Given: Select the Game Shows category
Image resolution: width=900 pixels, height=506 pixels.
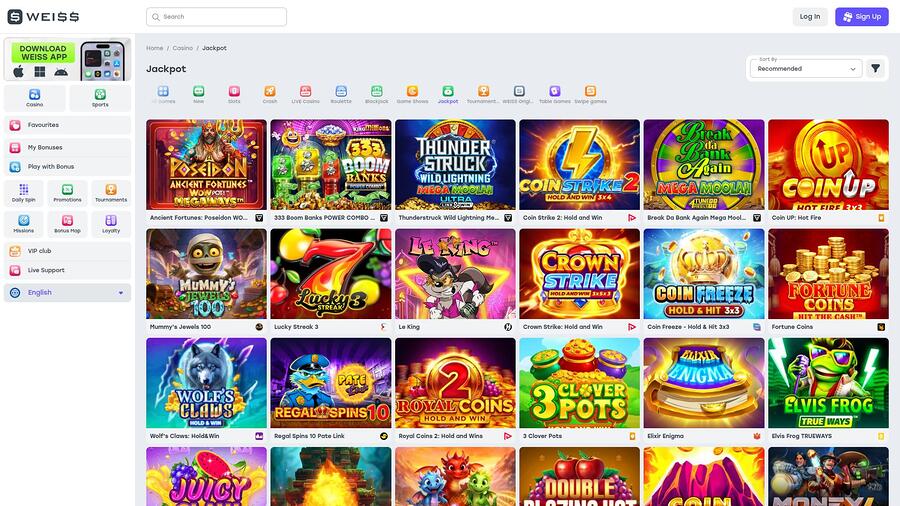Looking at the screenshot, I should pos(412,94).
